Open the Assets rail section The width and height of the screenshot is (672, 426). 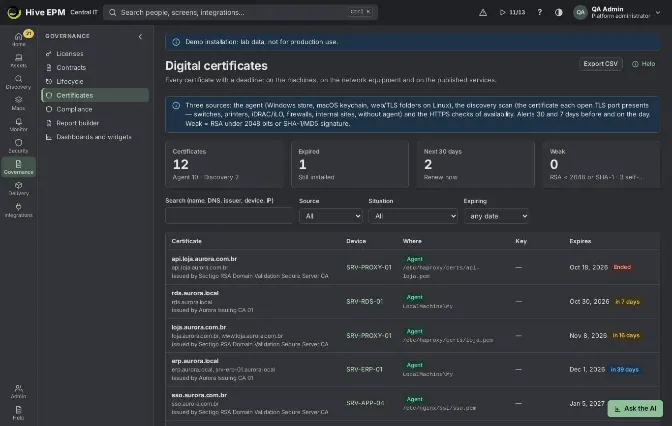tap(18, 60)
